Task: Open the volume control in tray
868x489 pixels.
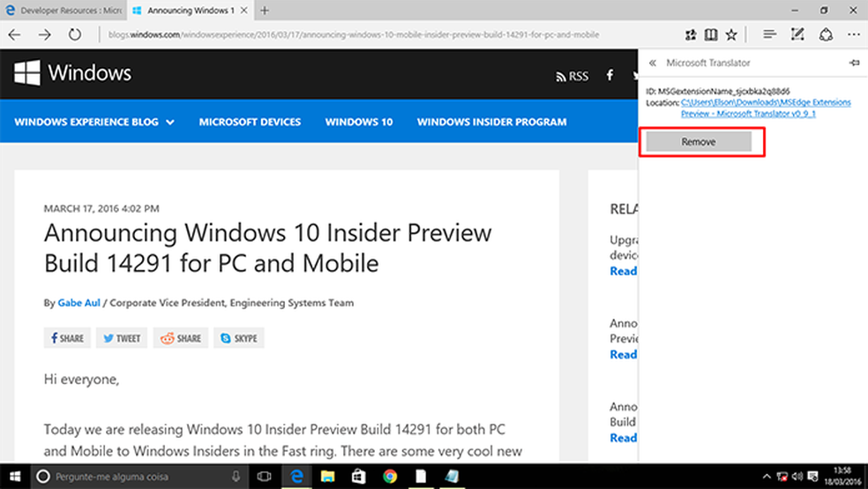Action: 797,477
